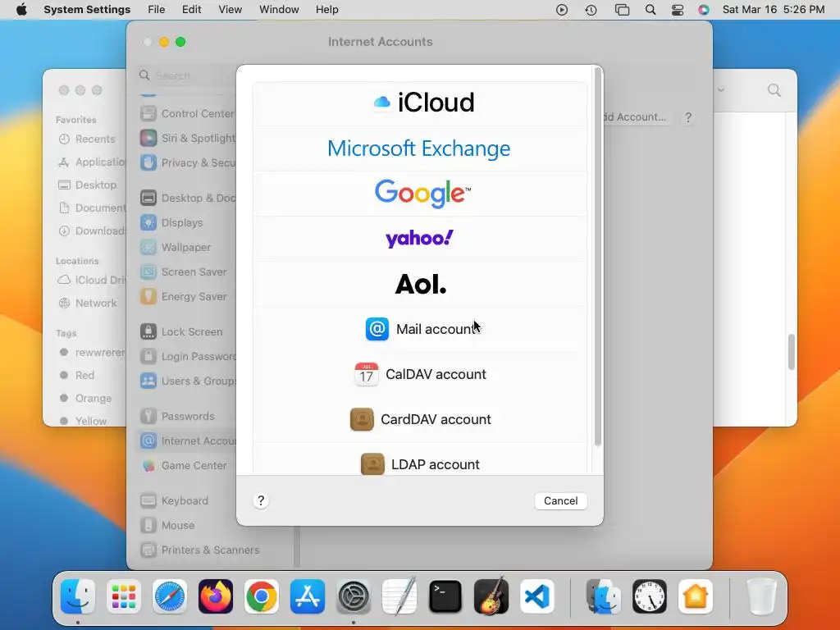
Task: Choose the iCloud account provider
Action: pos(420,103)
